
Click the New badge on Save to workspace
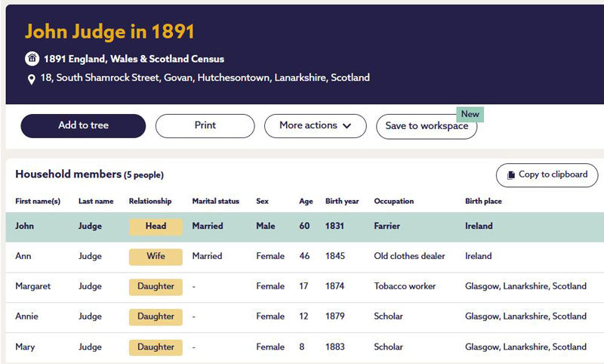[x=470, y=114]
